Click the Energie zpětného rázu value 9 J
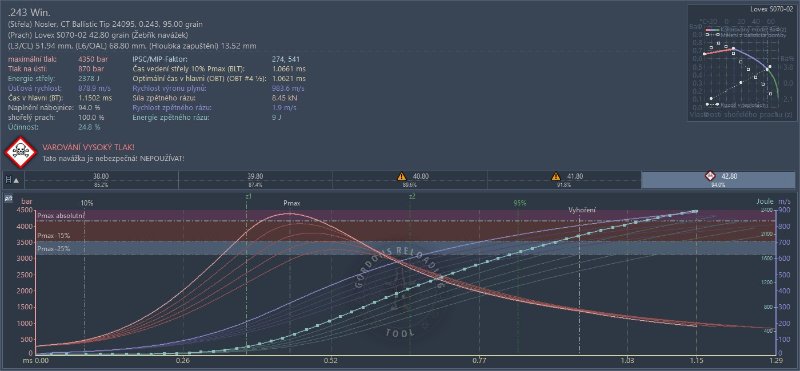The width and height of the screenshot is (800, 371). (278, 117)
